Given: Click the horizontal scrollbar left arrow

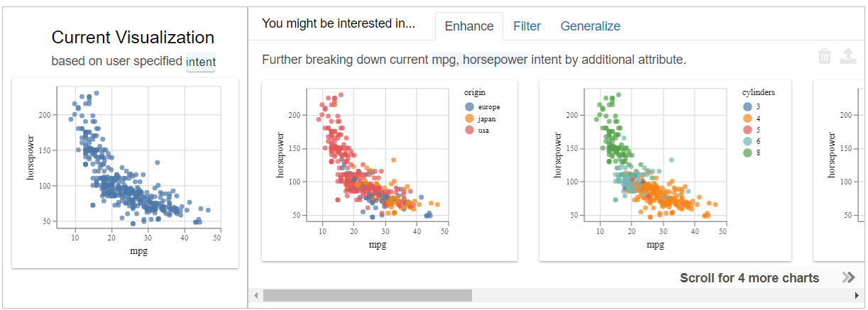Looking at the screenshot, I should [256, 295].
